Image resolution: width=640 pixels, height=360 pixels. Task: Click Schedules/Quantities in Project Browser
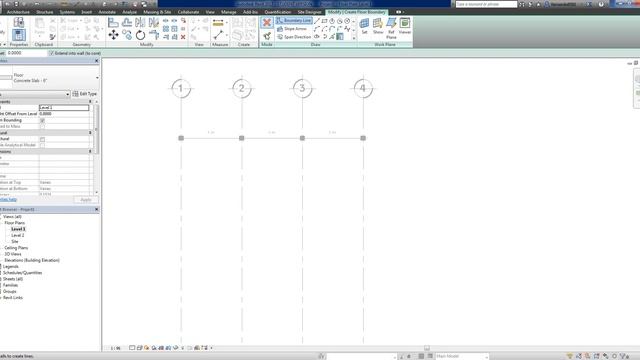pos(22,273)
